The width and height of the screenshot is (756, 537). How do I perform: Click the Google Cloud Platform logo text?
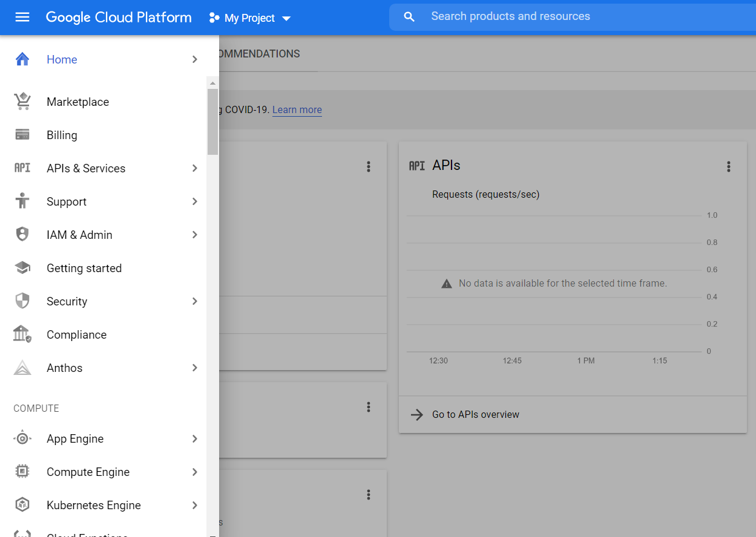[119, 18]
